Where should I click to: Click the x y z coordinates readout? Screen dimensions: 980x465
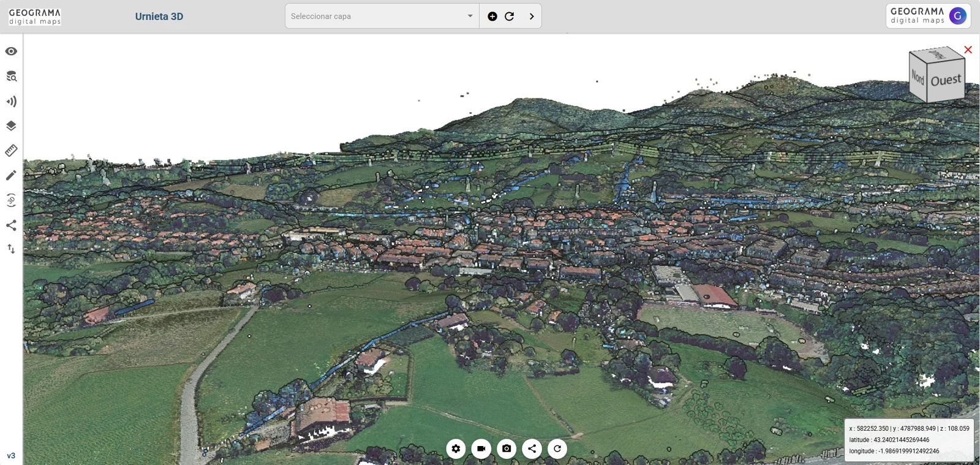pos(909,428)
